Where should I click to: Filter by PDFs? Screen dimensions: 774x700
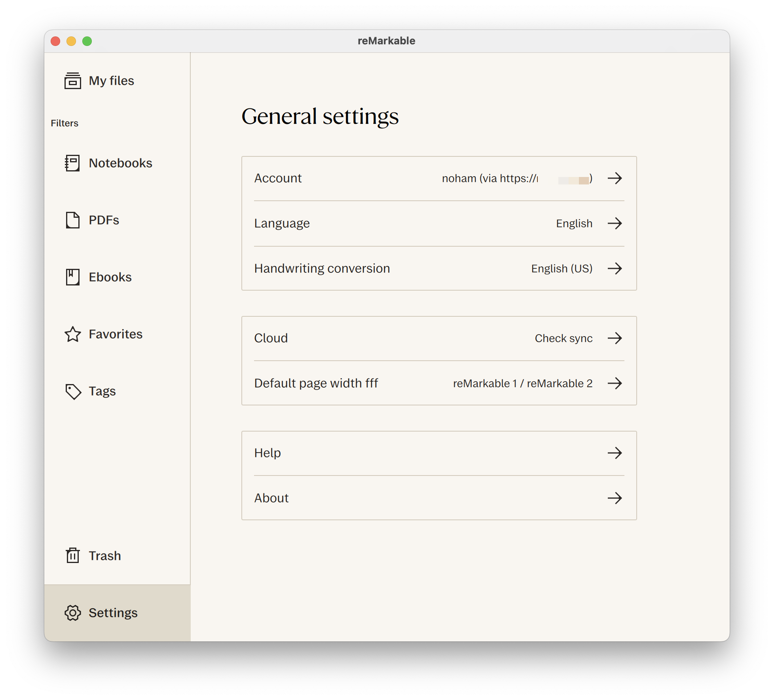click(x=117, y=220)
